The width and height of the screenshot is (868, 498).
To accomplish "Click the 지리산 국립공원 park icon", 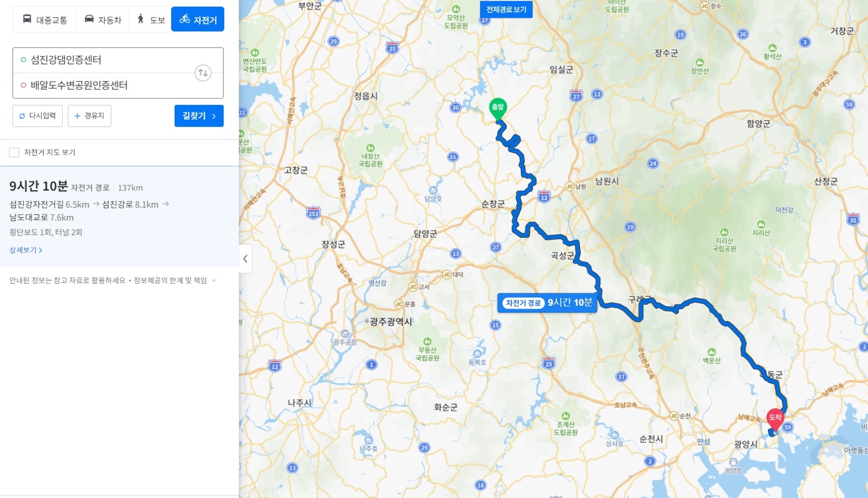I will pyautogui.click(x=724, y=232).
